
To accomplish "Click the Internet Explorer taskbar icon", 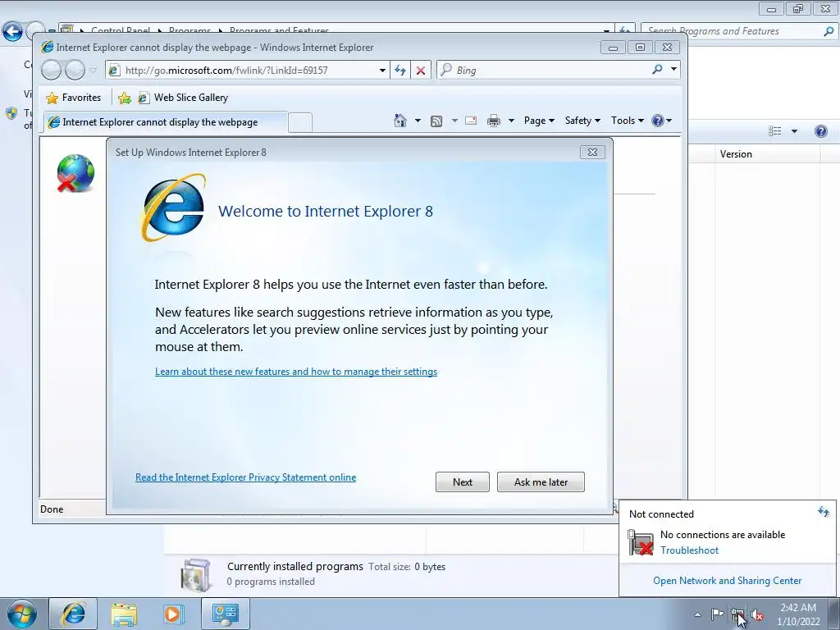I will click(73, 614).
